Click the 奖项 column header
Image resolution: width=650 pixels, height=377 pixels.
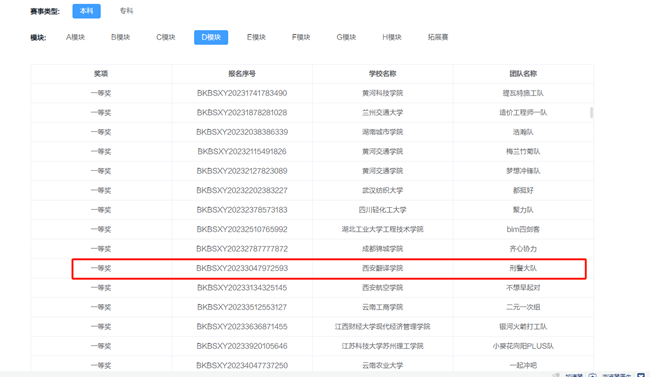point(101,74)
